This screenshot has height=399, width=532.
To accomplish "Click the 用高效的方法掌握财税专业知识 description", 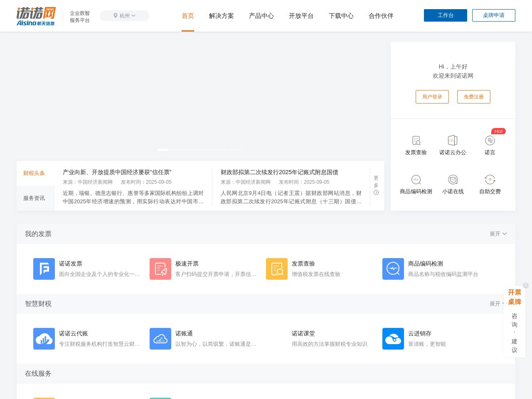I will tap(330, 344).
